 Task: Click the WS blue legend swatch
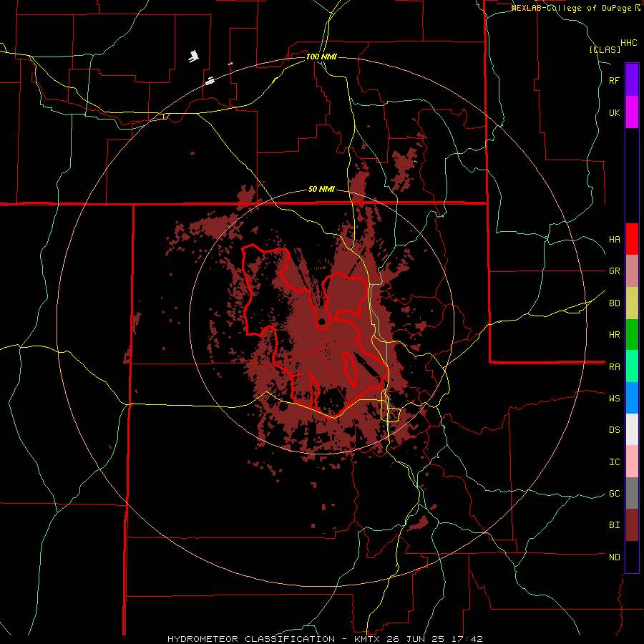[632, 398]
